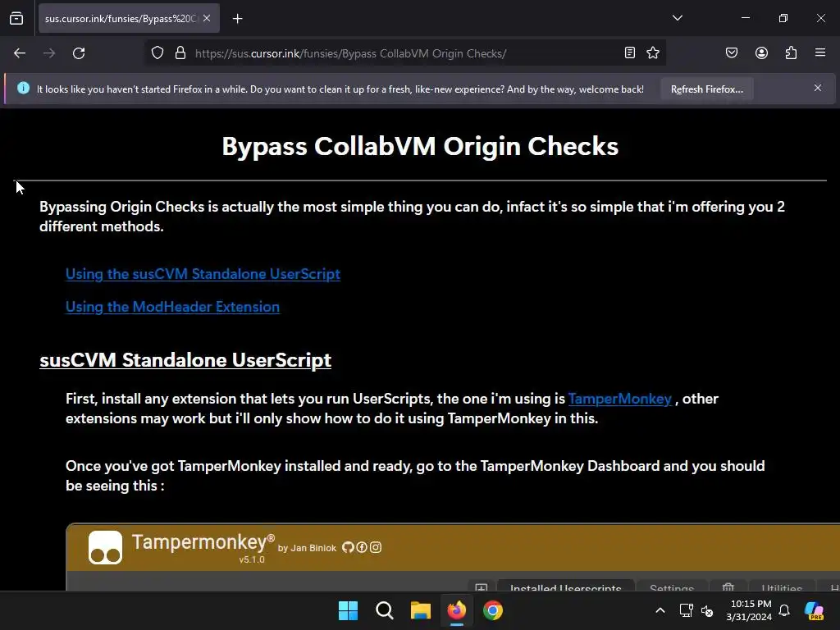Open Firefox account menu
Viewport: 840px width, 630px height.
coord(761,52)
